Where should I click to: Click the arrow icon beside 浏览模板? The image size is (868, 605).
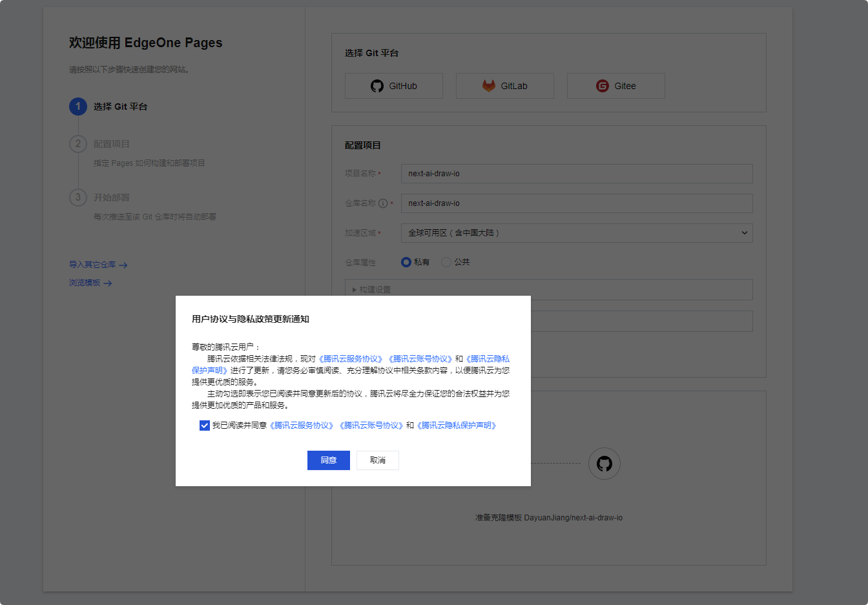tap(108, 283)
